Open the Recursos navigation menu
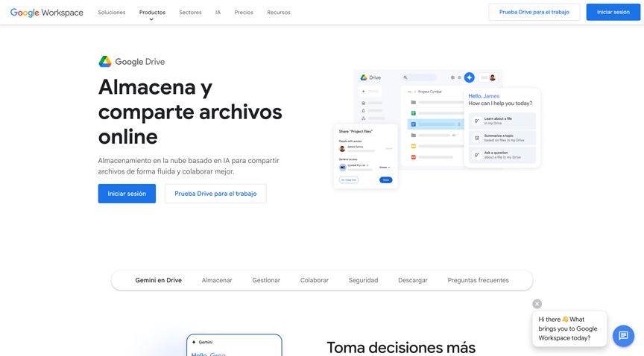Image resolution: width=644 pixels, height=356 pixels. (x=279, y=13)
